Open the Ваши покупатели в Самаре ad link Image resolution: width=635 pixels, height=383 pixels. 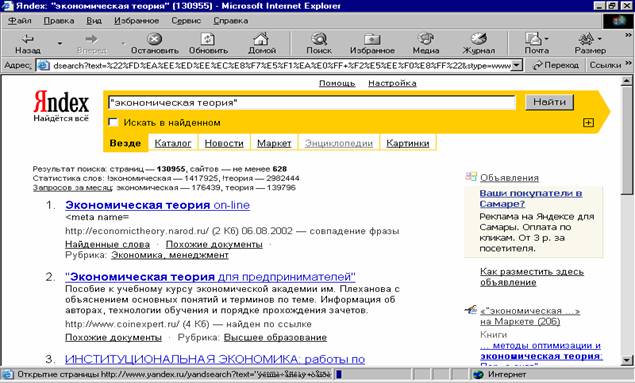531,198
